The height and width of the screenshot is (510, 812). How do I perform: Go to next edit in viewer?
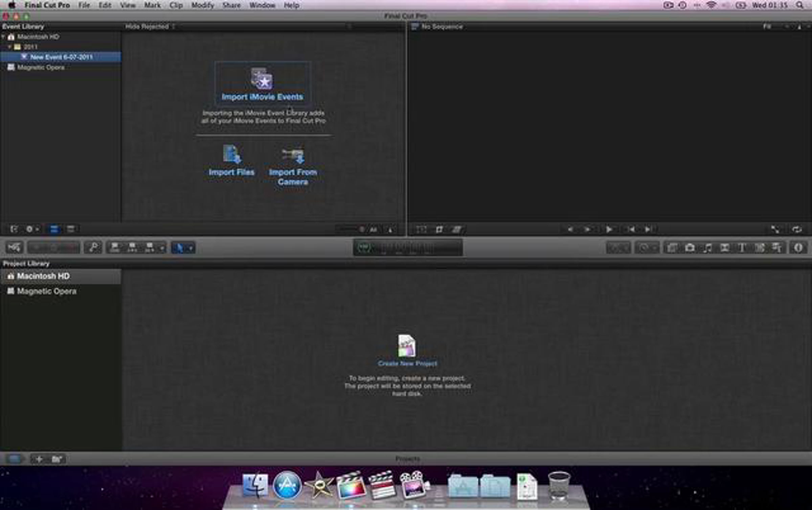point(648,229)
